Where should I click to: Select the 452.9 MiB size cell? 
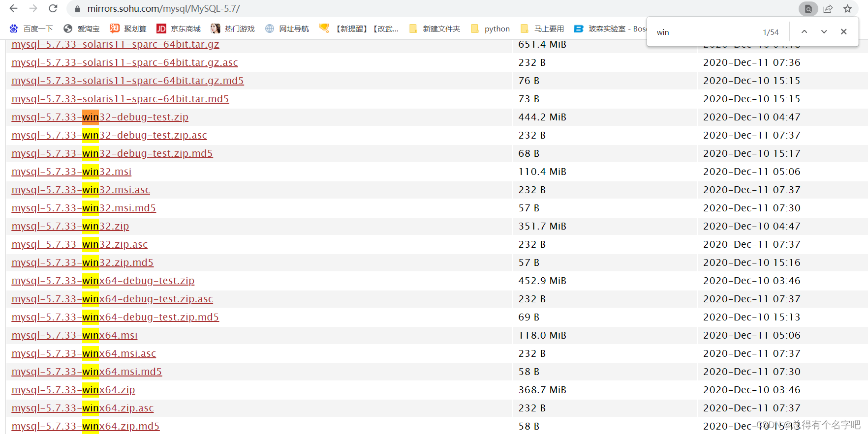click(542, 281)
